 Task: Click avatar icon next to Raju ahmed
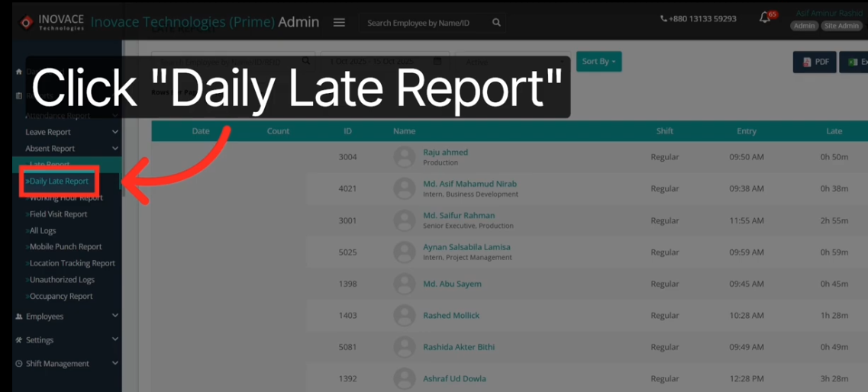tap(405, 157)
